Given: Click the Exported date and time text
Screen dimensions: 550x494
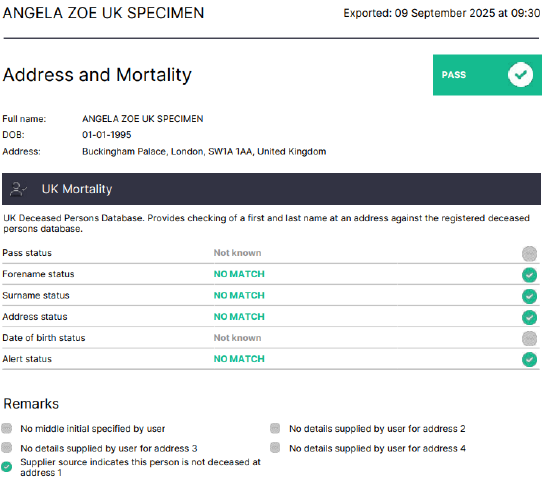Looking at the screenshot, I should coord(442,13).
